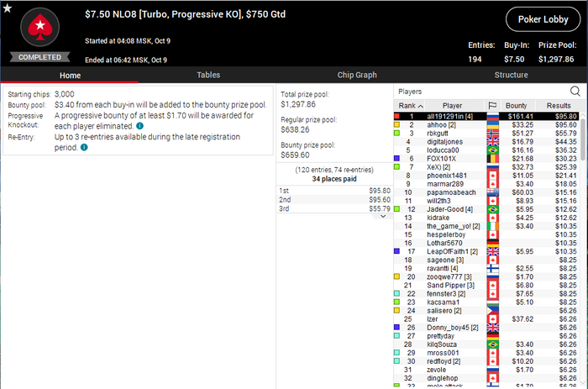Click the 3rd place $55.79 payout row
The image size is (588, 389).
[x=334, y=208]
